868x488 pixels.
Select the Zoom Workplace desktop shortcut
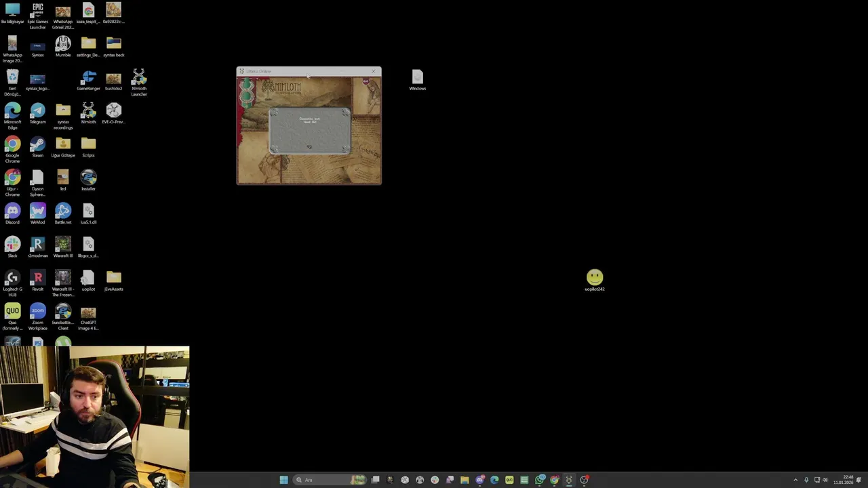pyautogui.click(x=37, y=316)
